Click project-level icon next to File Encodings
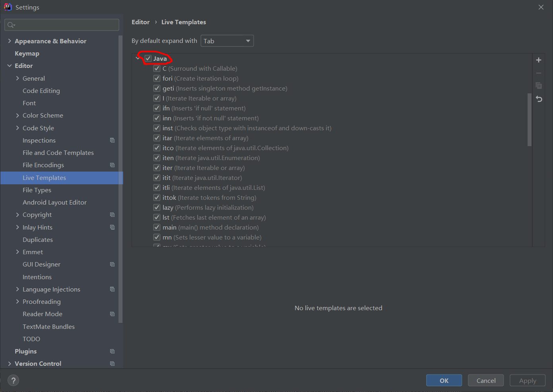 pos(112,165)
